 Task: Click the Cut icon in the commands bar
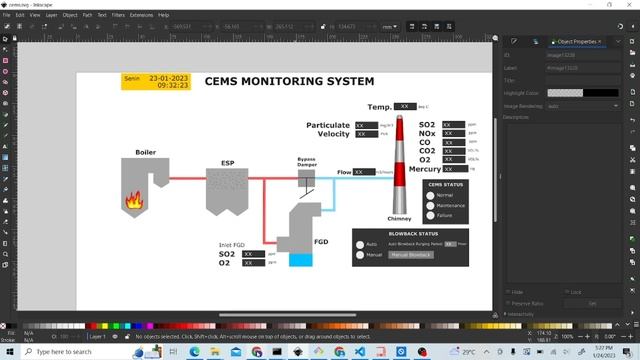[x=632, y=160]
